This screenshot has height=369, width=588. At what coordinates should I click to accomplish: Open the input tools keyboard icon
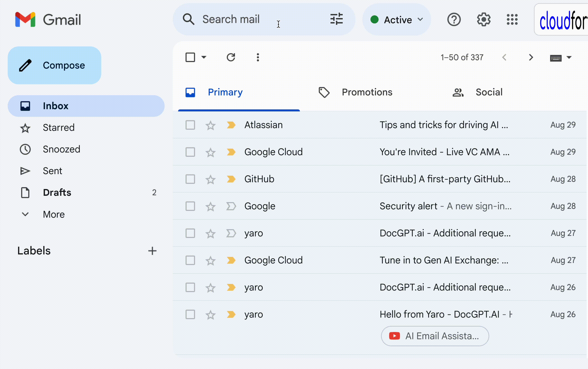[556, 58]
